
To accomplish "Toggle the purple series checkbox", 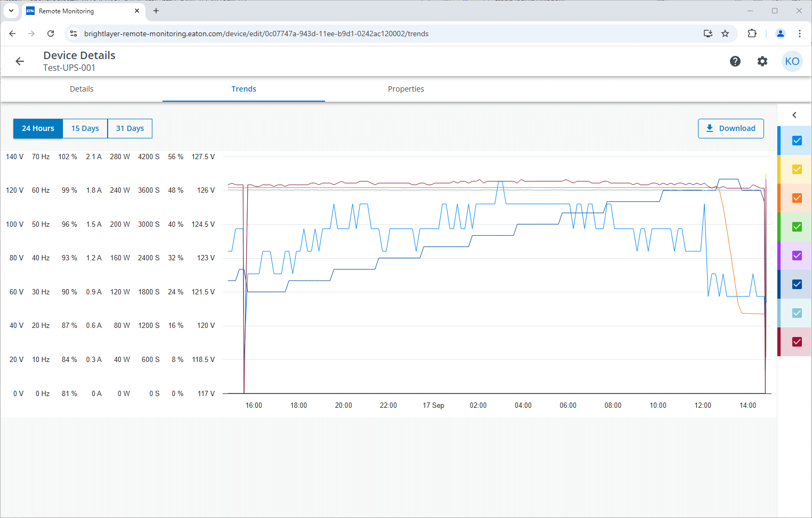I will (x=797, y=256).
